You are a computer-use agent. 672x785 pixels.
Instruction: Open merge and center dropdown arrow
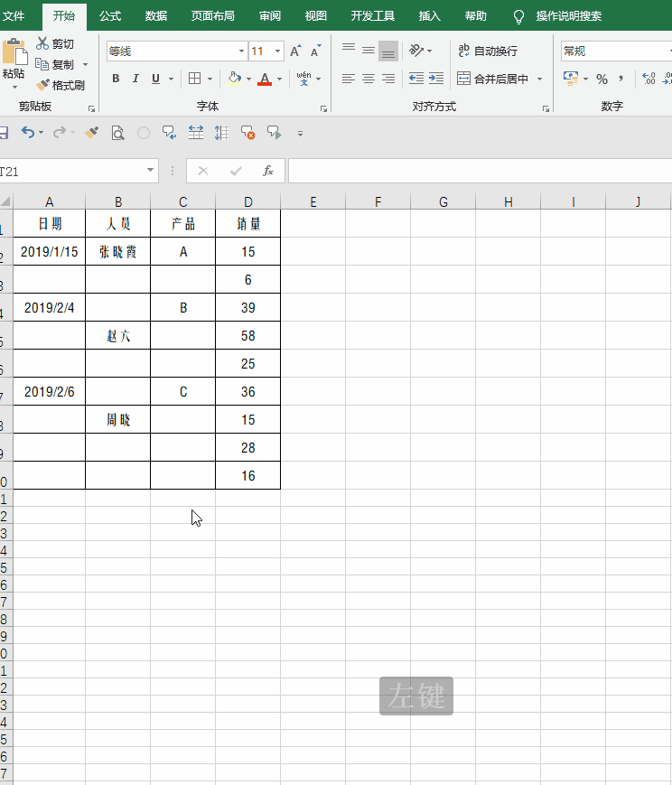540,79
